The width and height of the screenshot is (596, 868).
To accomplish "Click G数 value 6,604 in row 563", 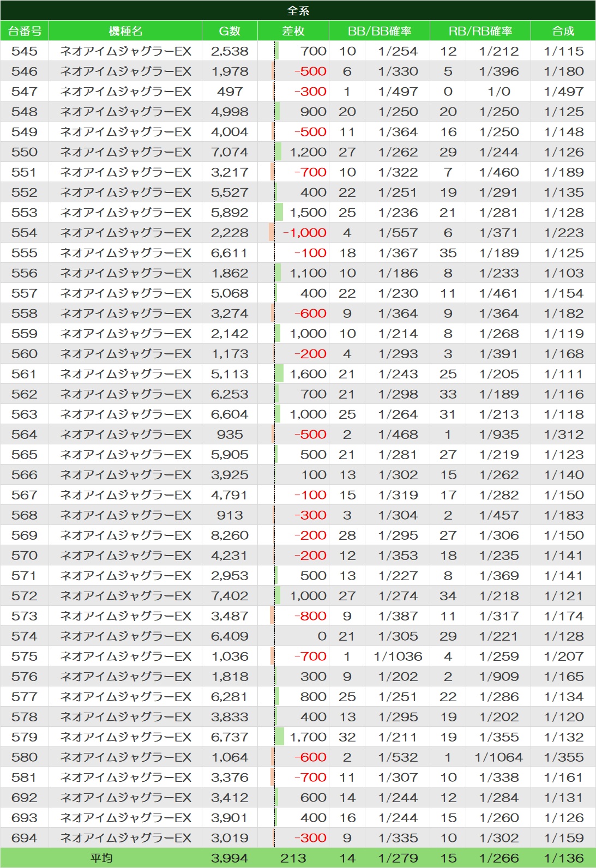I will pos(230,414).
